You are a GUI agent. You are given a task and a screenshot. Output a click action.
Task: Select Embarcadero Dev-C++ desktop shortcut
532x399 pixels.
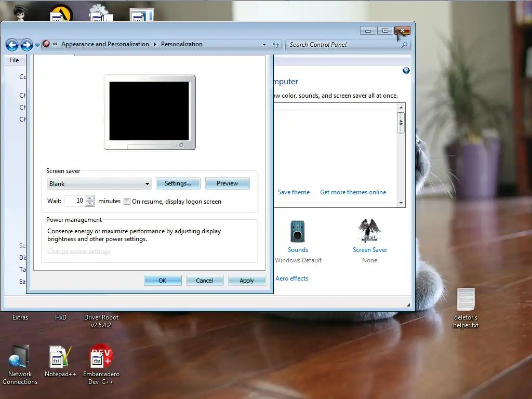(101, 365)
